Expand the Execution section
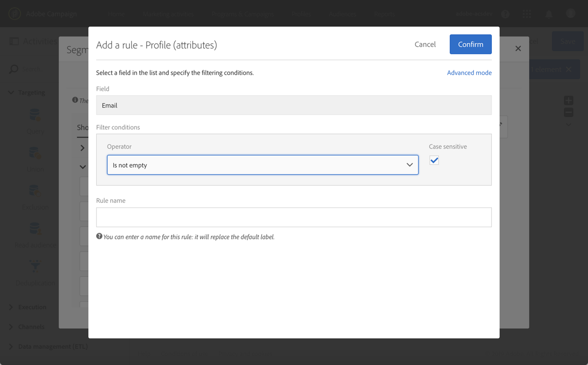This screenshot has height=365, width=588. coord(11,307)
